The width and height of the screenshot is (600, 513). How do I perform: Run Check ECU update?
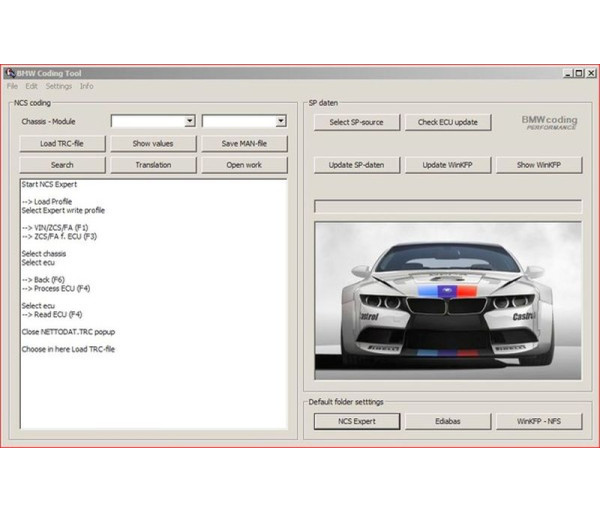tap(447, 122)
